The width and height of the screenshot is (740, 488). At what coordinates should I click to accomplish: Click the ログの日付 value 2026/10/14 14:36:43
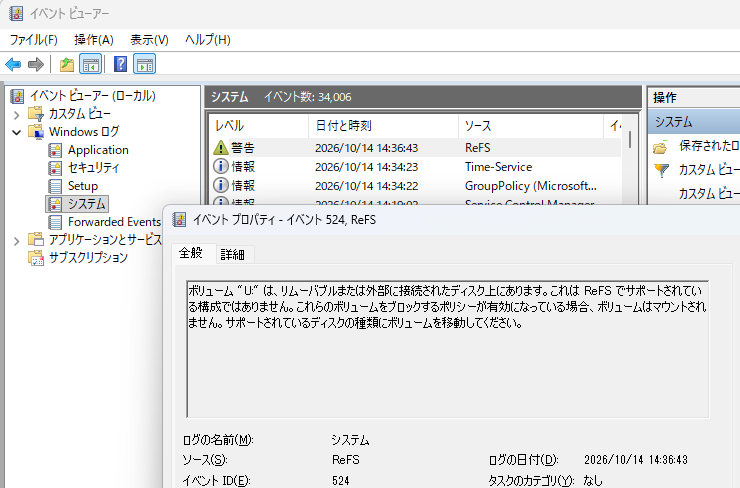[x=636, y=460]
